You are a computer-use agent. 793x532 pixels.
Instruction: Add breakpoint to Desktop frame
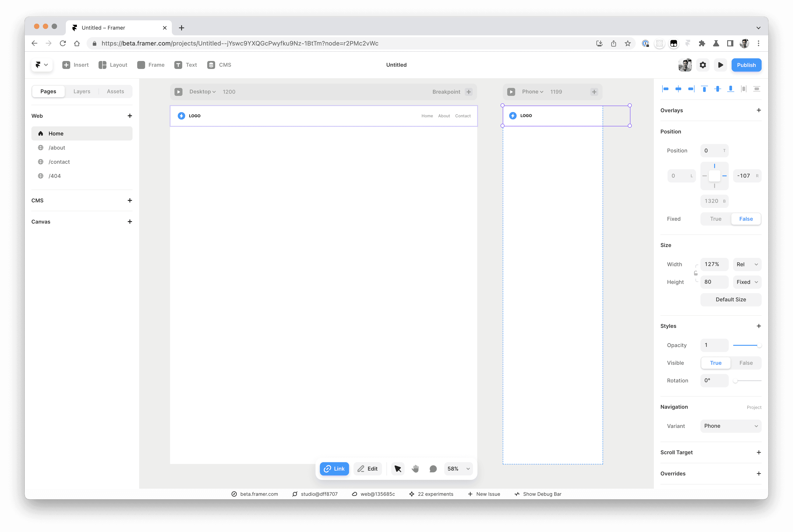pos(469,92)
